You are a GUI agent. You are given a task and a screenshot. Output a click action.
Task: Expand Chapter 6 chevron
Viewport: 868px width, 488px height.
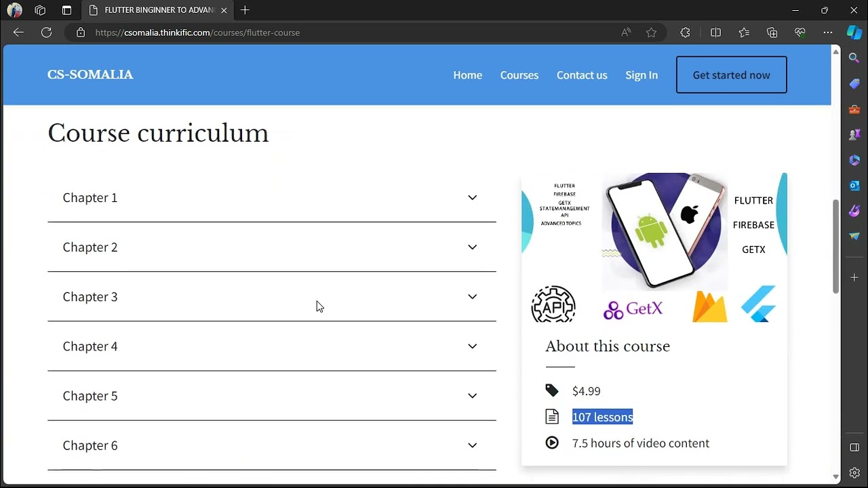point(473,445)
